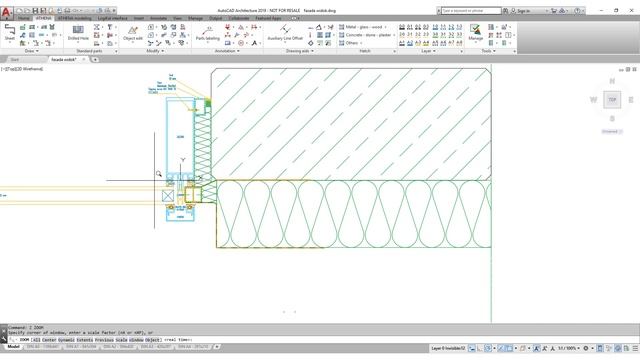Launch the Object edit tool
The height and width of the screenshot is (360, 640).
[133, 33]
